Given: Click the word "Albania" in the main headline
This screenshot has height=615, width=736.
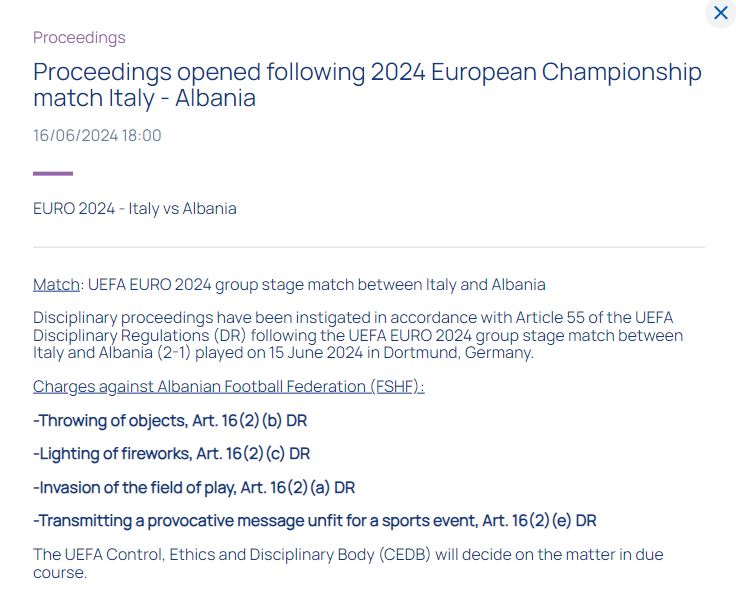Looking at the screenshot, I should coord(215,98).
